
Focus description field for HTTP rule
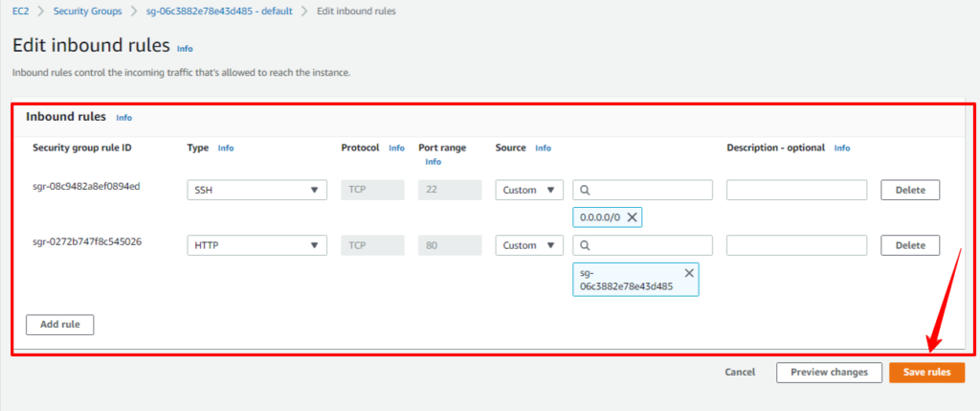[x=796, y=246]
